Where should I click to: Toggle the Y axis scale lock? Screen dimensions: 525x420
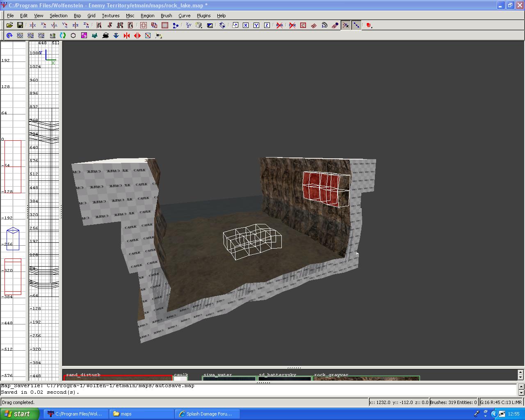[x=256, y=25]
